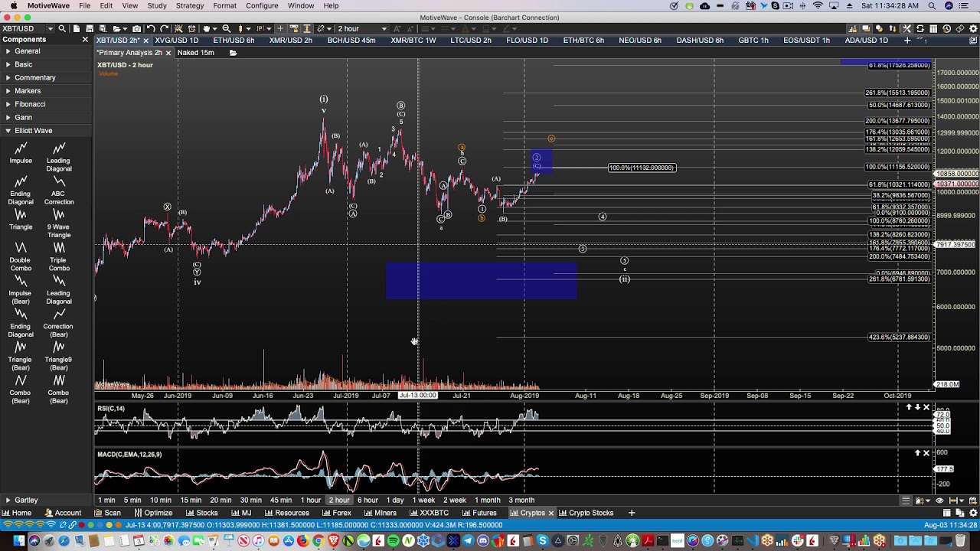
Task: Select the Ending Diagonal (Bear) component
Action: pyautogui.click(x=21, y=322)
